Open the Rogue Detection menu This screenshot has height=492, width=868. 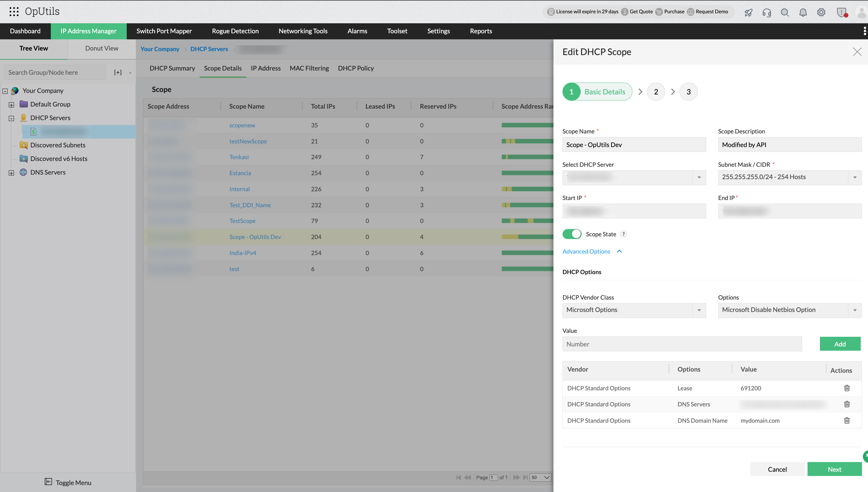coord(235,31)
